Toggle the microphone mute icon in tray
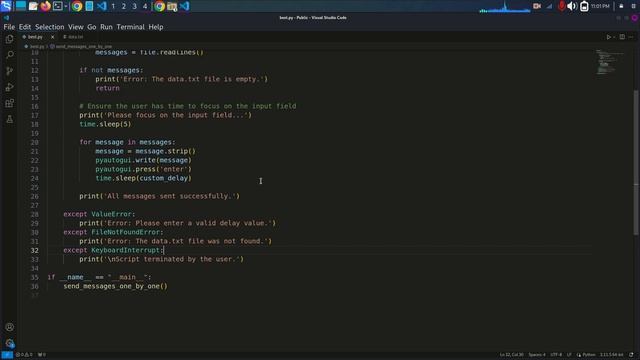Screen dimensions: 640x360 click(562, 6)
